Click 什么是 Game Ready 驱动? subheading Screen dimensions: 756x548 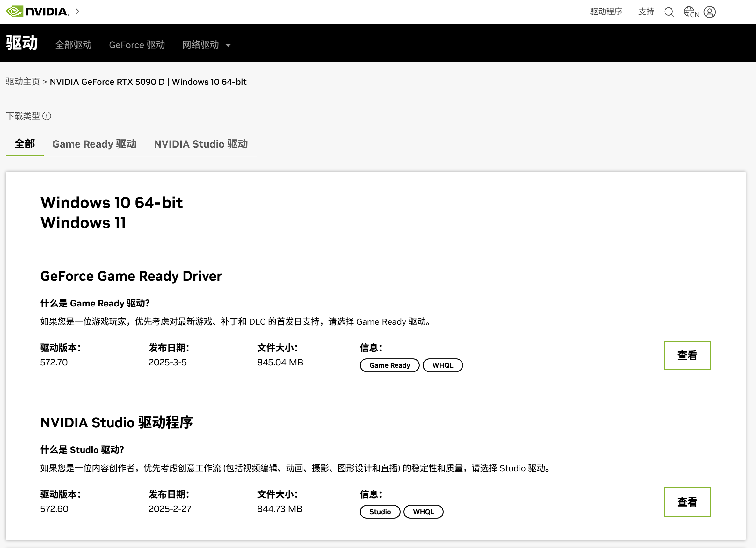pyautogui.click(x=95, y=303)
